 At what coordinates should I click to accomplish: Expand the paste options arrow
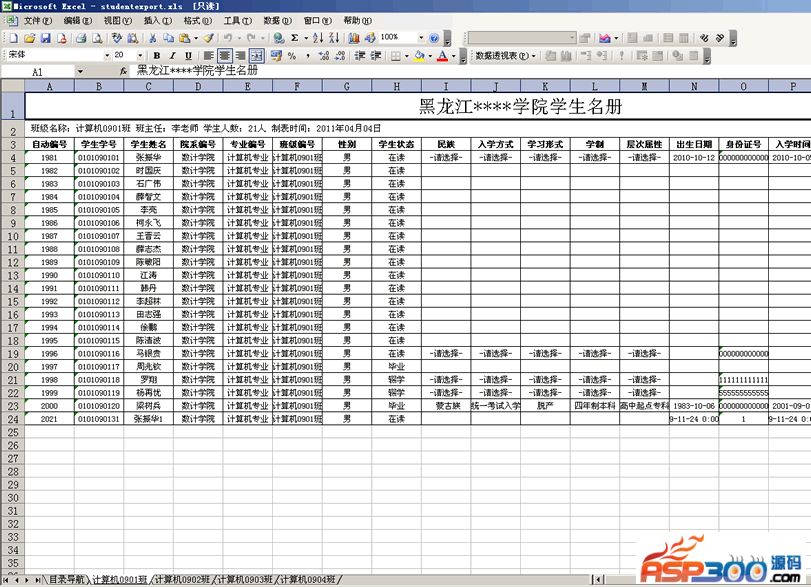click(196, 38)
